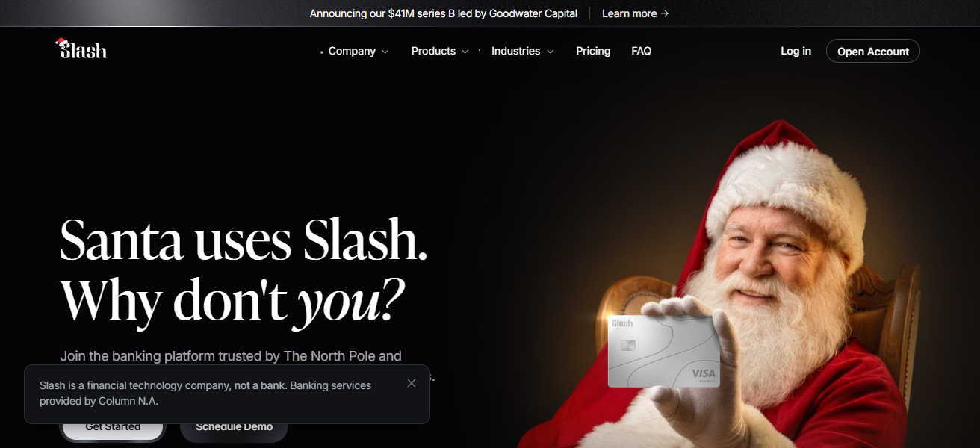
Task: Open the Industries menu label
Action: pos(515,51)
